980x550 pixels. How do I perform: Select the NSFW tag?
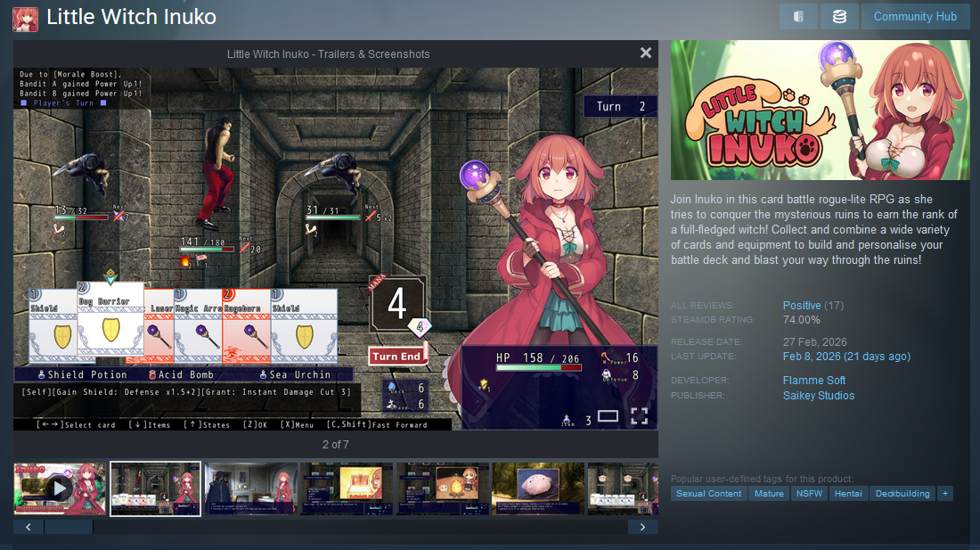tap(809, 493)
